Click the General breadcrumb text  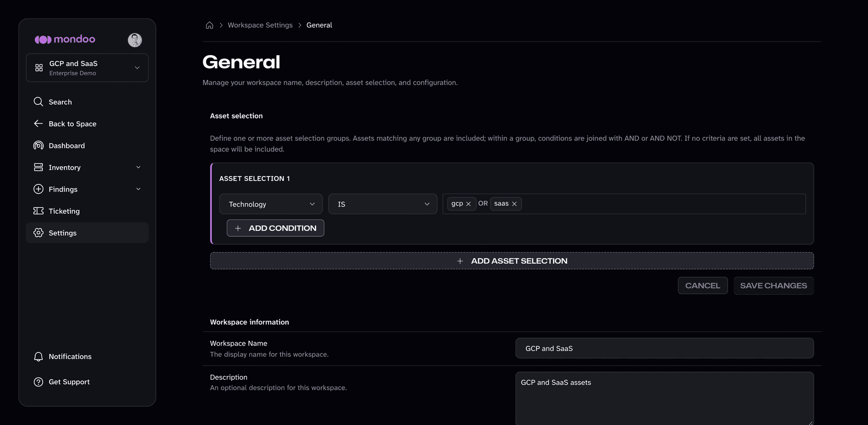point(319,25)
